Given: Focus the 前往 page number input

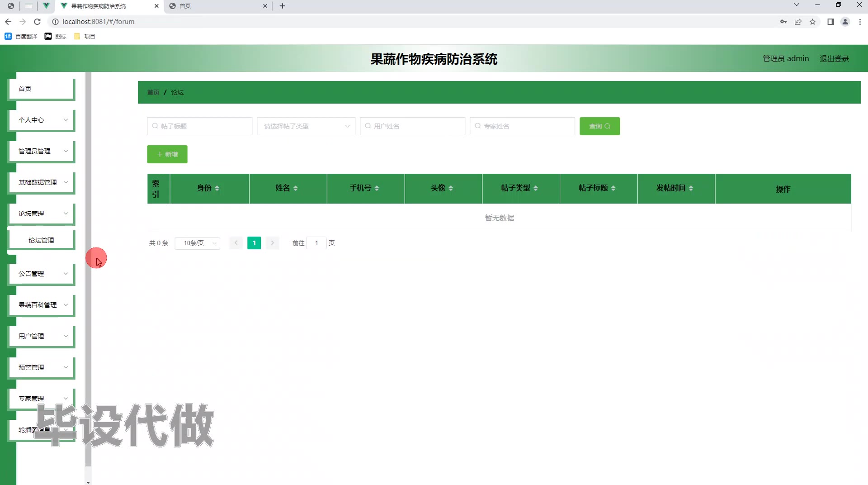Looking at the screenshot, I should point(316,243).
